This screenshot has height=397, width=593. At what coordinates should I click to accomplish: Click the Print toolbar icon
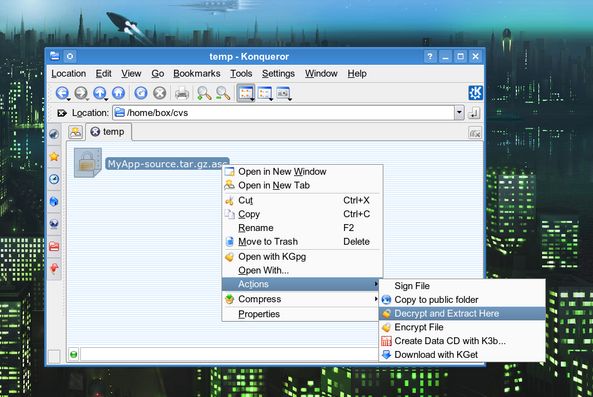[182, 93]
